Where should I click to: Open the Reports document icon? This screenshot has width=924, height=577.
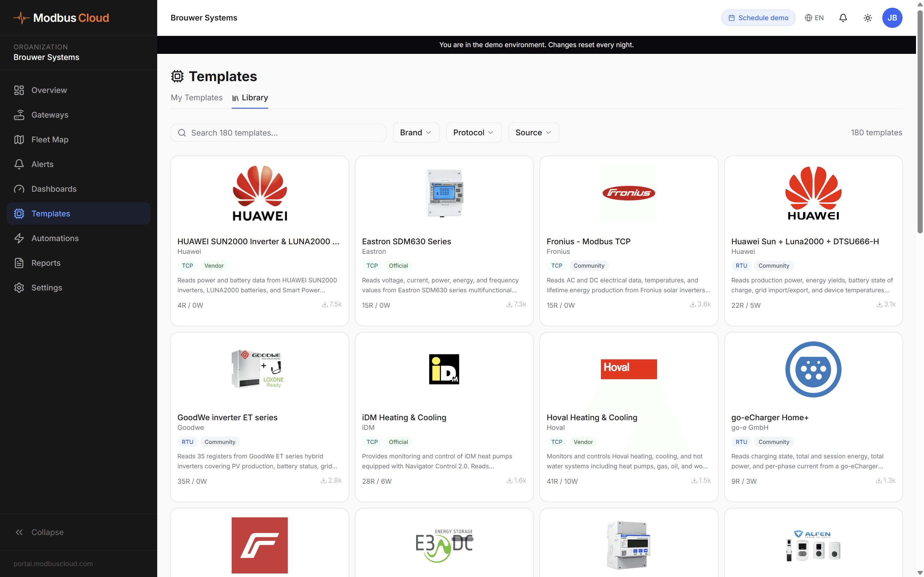point(20,263)
